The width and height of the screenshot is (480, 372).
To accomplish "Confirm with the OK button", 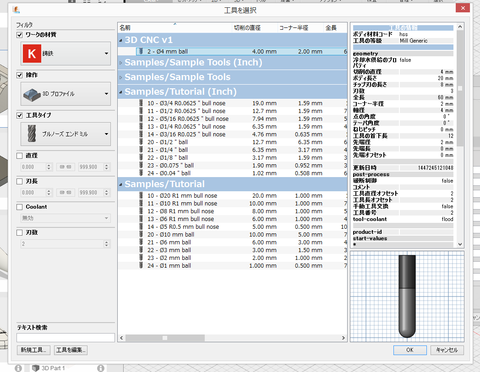I will pyautogui.click(x=410, y=350).
